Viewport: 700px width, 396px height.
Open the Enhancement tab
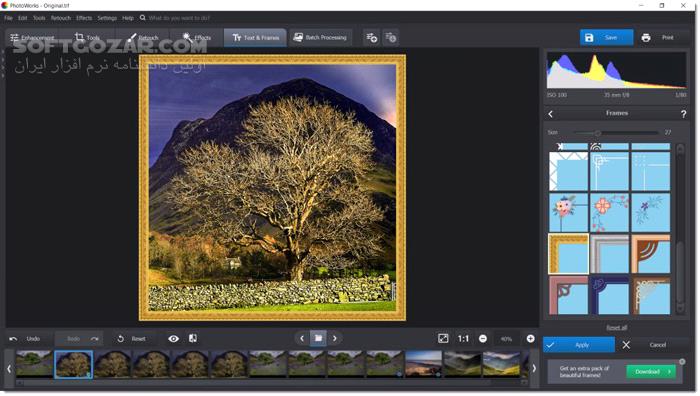[32, 38]
